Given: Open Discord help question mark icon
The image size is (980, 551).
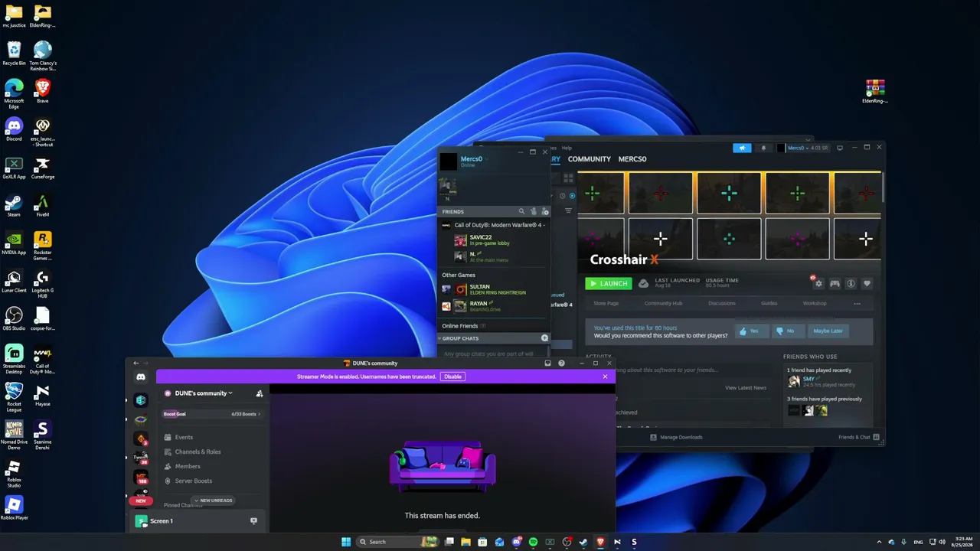Looking at the screenshot, I should point(561,364).
